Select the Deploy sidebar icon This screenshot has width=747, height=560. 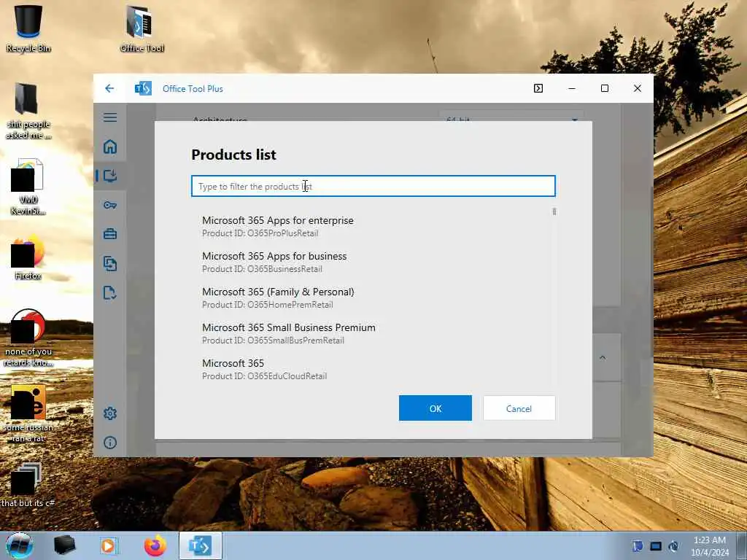110,176
